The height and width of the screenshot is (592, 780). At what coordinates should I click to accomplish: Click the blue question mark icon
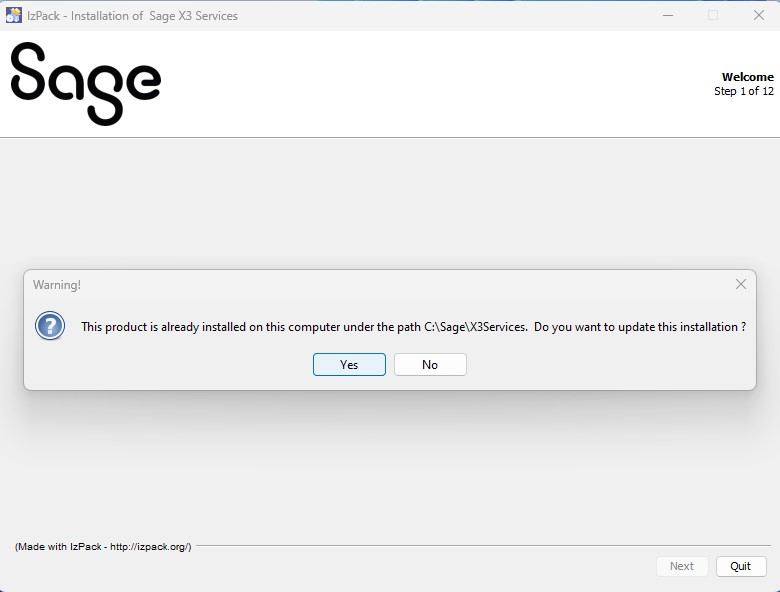coord(50,326)
